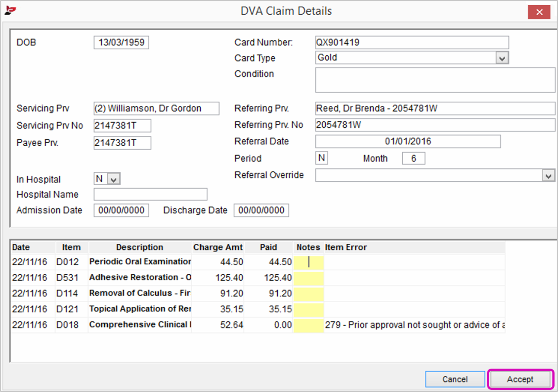
Task: Click Comprehensive Clinical description
Action: click(140, 325)
